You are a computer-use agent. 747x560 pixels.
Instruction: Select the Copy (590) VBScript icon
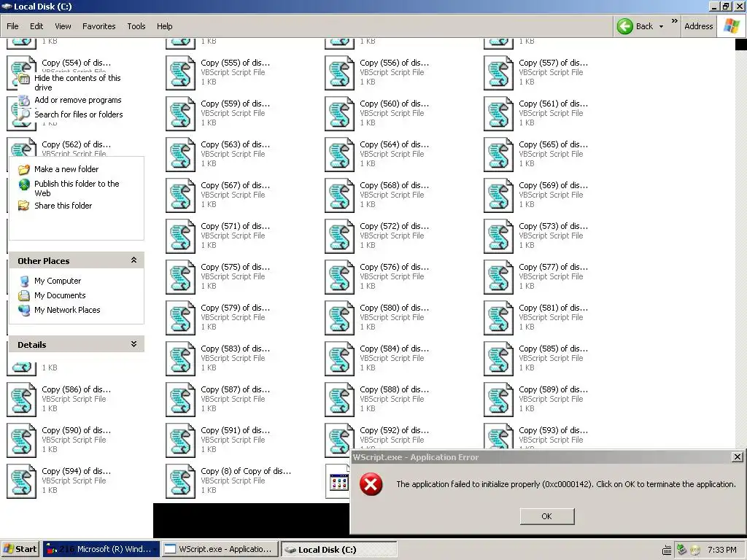pyautogui.click(x=21, y=441)
